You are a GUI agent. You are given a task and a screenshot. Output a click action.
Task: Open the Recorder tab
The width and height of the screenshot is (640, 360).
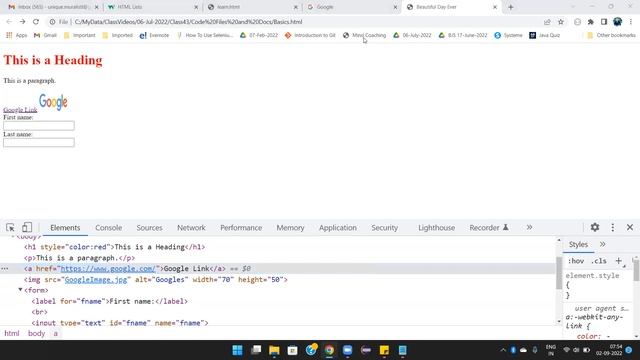tap(489, 228)
